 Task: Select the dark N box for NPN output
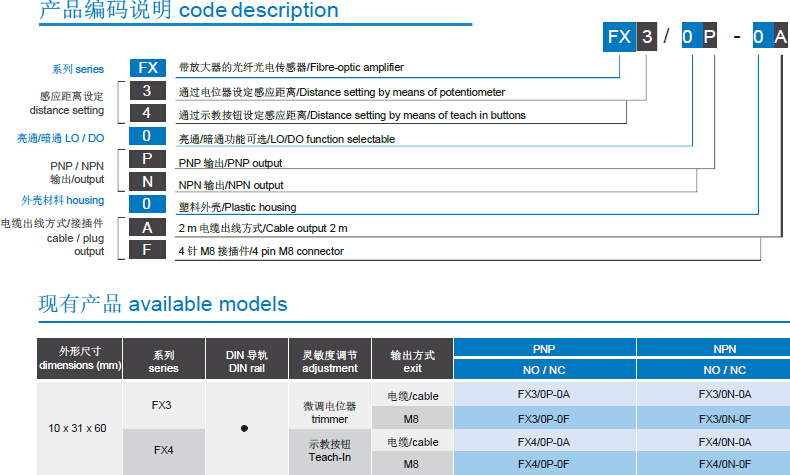[147, 182]
